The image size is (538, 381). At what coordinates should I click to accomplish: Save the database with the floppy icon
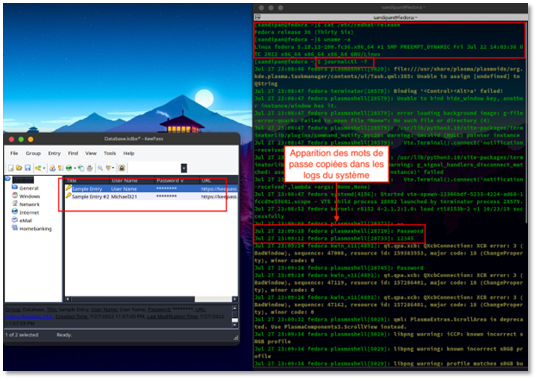[x=28, y=168]
